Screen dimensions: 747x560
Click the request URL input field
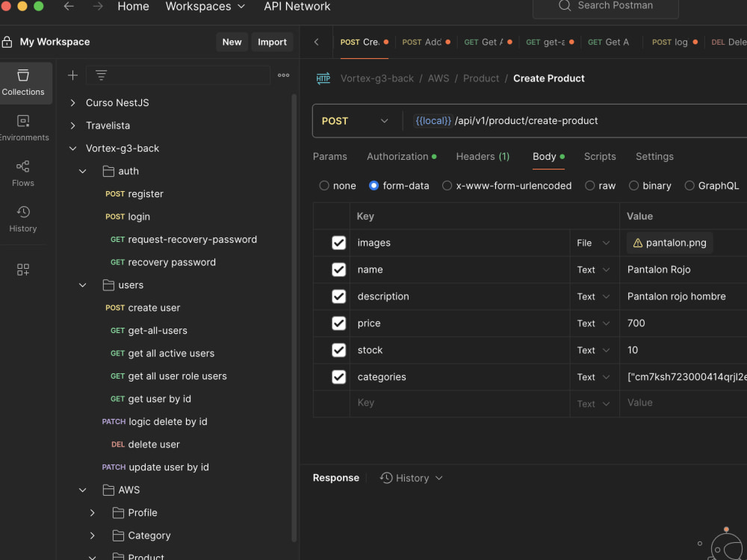(x=577, y=121)
